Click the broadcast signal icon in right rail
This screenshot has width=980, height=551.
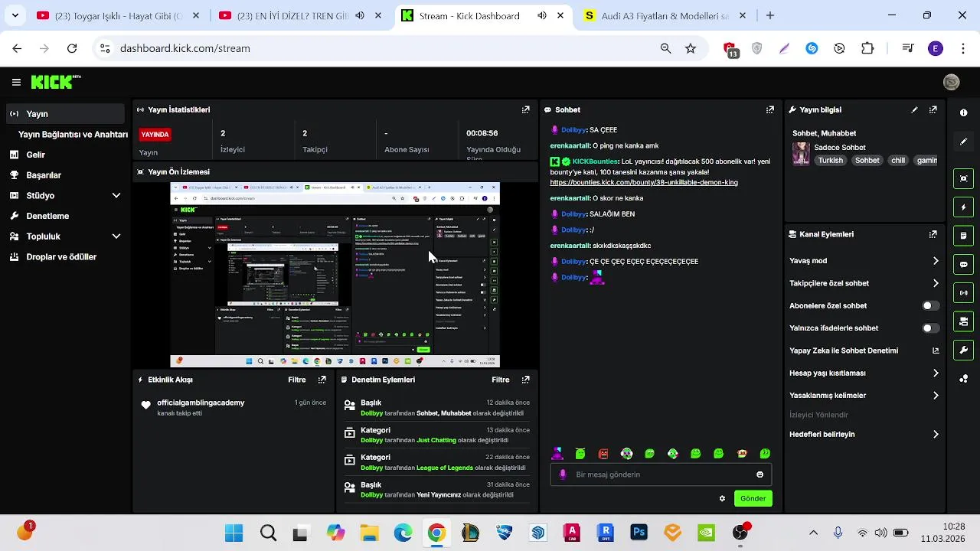(x=963, y=292)
